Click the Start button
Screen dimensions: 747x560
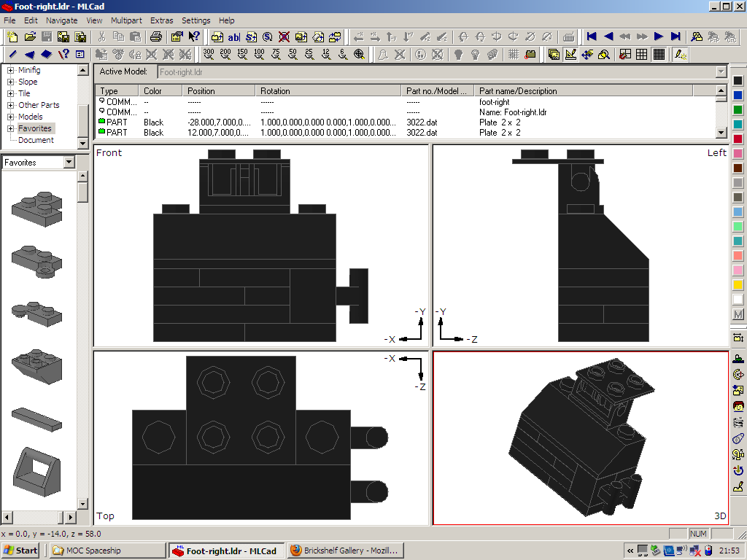pyautogui.click(x=20, y=551)
